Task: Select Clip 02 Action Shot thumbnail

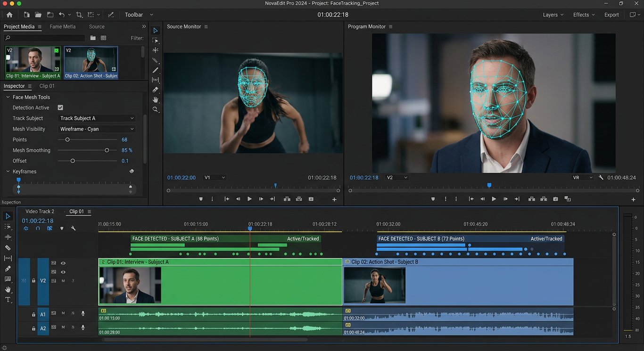Action: [x=91, y=62]
